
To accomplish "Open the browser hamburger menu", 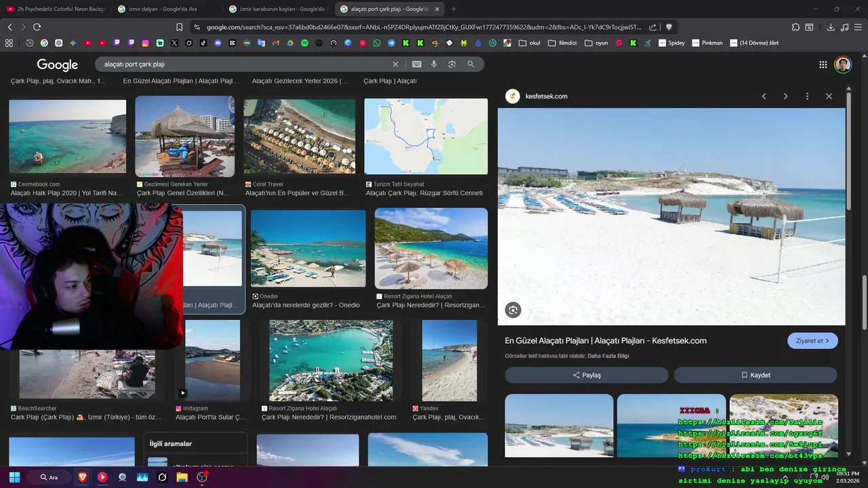I will [858, 27].
